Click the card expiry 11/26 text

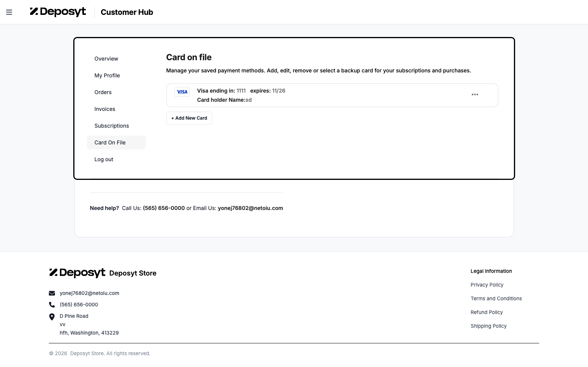(279, 91)
